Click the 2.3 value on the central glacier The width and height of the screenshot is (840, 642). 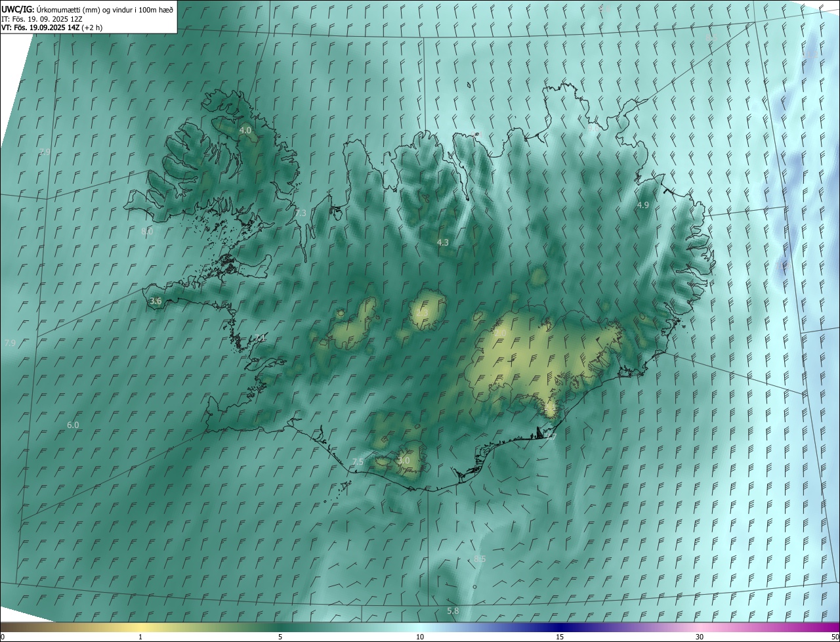click(422, 313)
